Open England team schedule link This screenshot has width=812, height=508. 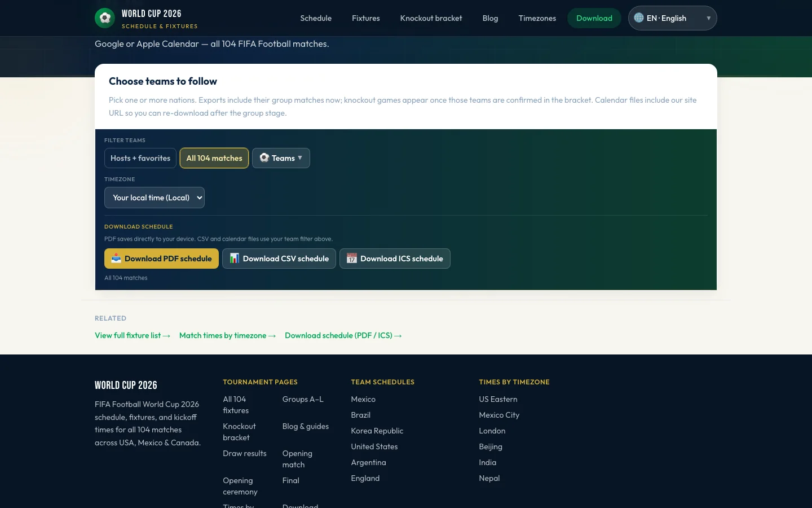pyautogui.click(x=365, y=478)
